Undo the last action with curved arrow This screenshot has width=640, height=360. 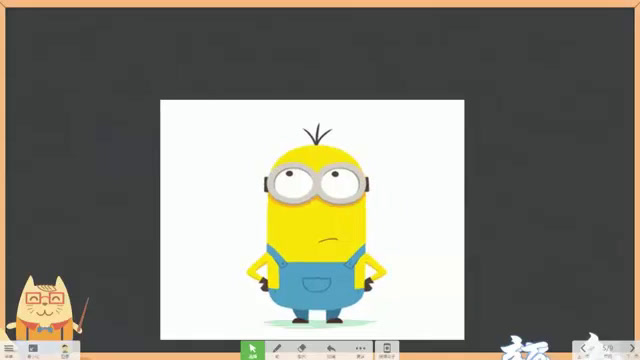point(331,350)
